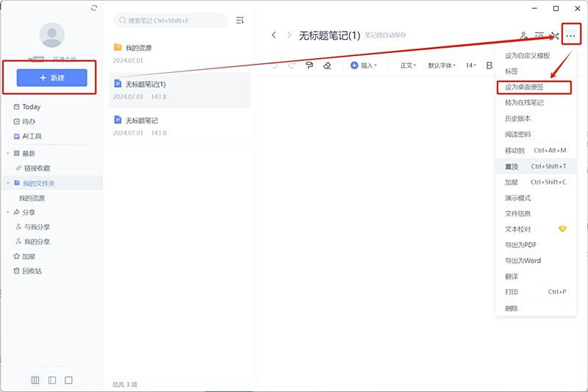This screenshot has height=392, width=588.
Task: Click the note title 无标题笔记(1) in the editor
Action: pyautogui.click(x=329, y=35)
